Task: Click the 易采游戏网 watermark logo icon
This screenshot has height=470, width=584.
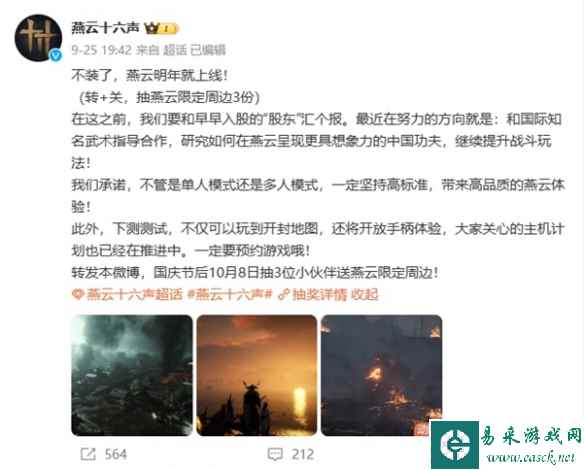Action: [x=455, y=445]
